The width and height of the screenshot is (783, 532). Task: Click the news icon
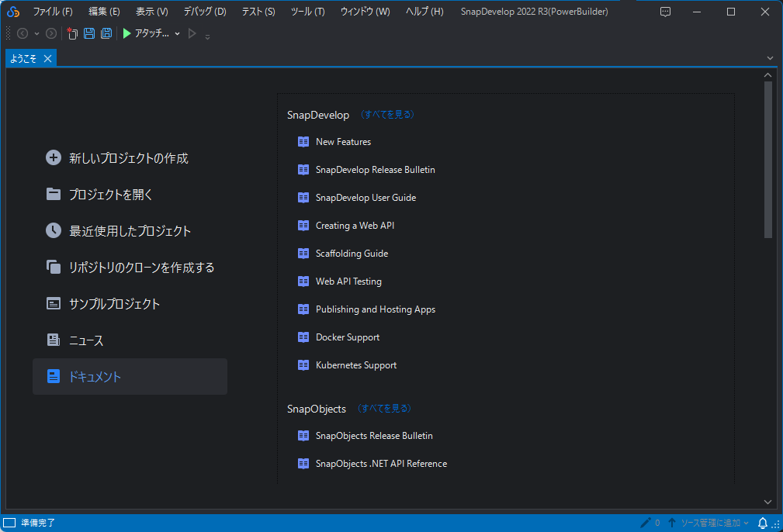[54, 340]
